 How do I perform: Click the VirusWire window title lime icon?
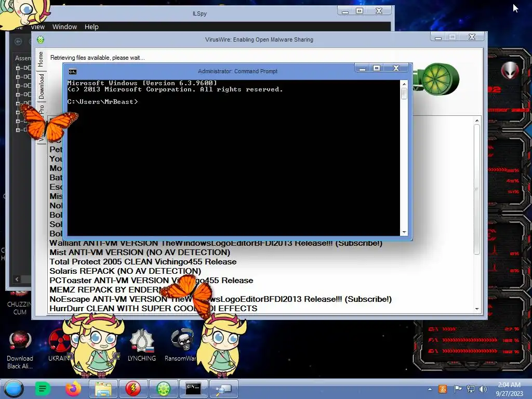click(41, 40)
